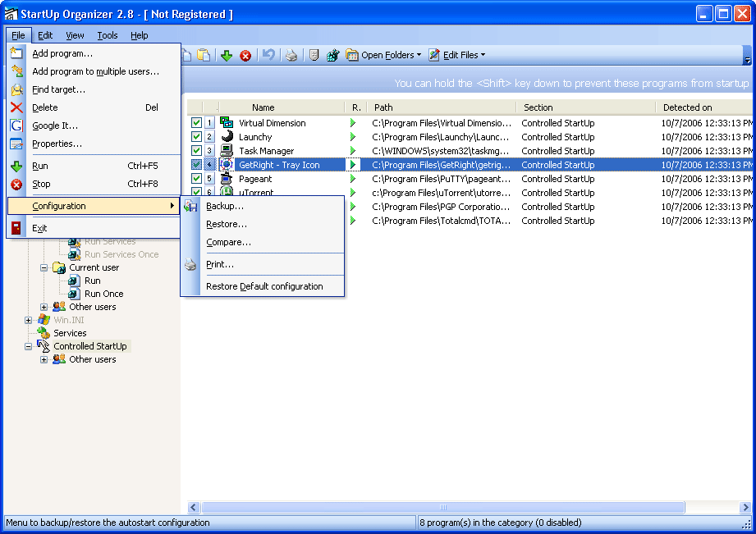This screenshot has width=756, height=534.
Task: Open the Tools menu
Action: pyautogui.click(x=107, y=35)
